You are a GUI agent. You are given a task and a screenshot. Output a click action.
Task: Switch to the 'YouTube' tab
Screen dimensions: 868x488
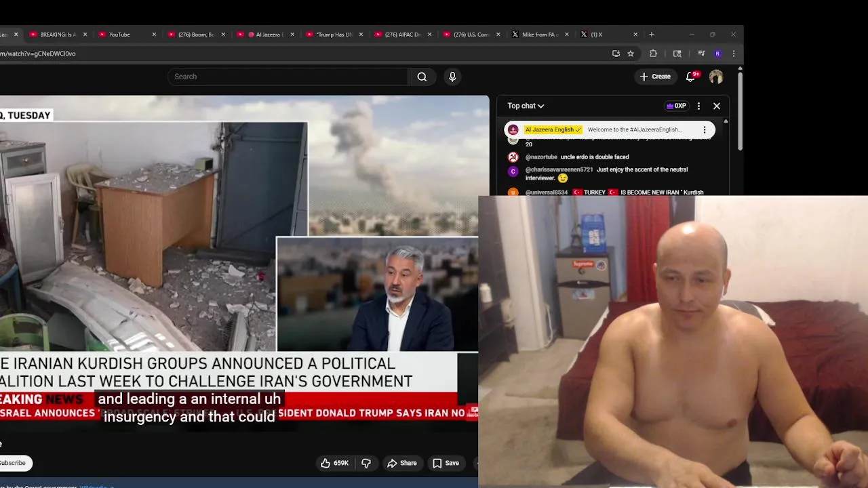pyautogui.click(x=126, y=35)
